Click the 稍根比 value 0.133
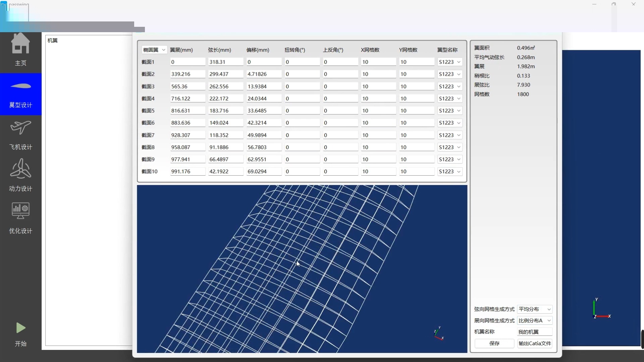This screenshot has height=362, width=644. (523, 76)
